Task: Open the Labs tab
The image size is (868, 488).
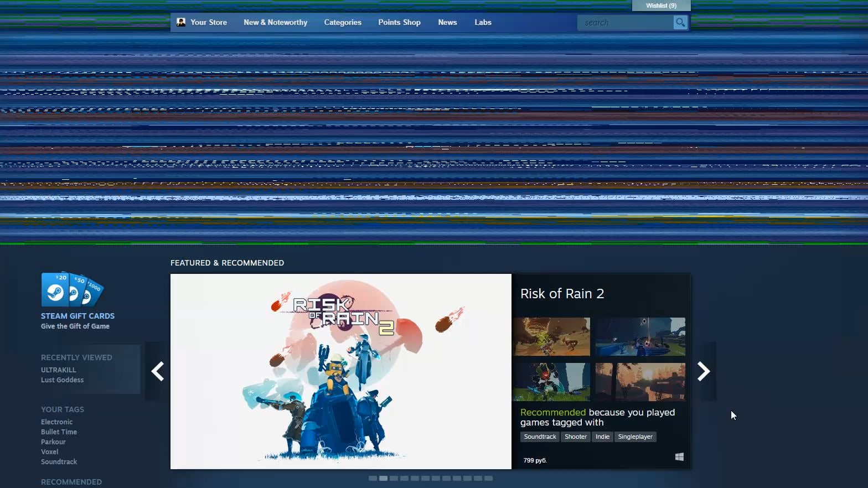Action: 483,23
